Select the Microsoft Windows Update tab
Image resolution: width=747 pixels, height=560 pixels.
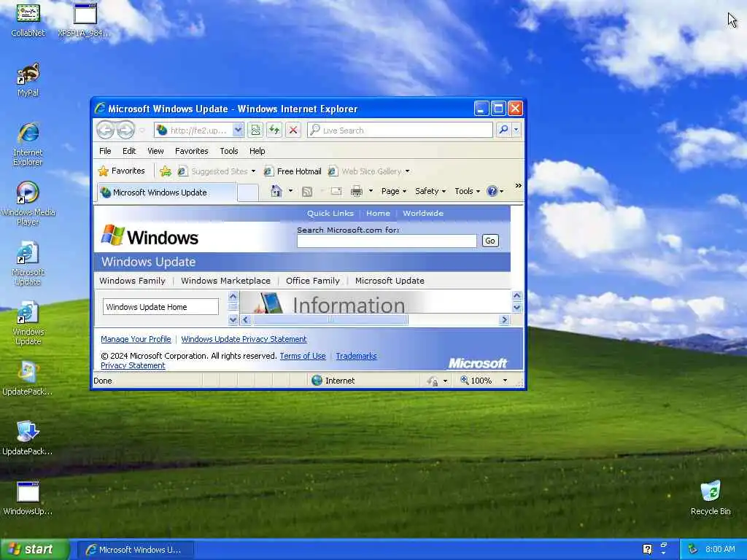pos(167,192)
